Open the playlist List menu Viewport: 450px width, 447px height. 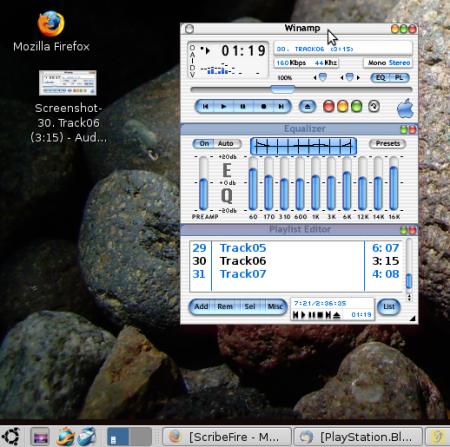coord(389,306)
